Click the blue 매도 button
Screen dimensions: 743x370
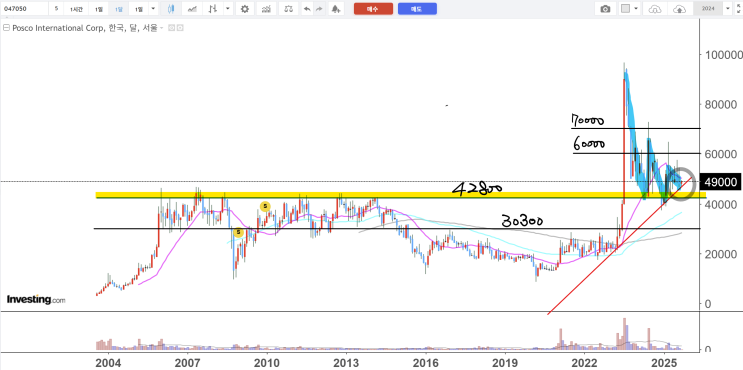(x=417, y=9)
